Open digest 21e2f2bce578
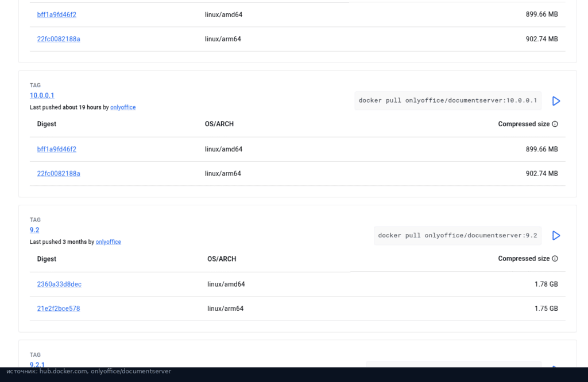The width and height of the screenshot is (588, 382). (59, 309)
